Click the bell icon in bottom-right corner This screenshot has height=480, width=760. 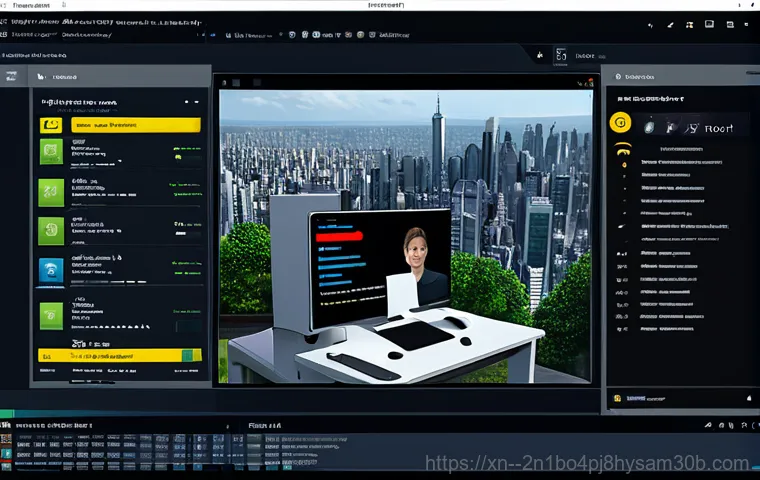[x=746, y=398]
